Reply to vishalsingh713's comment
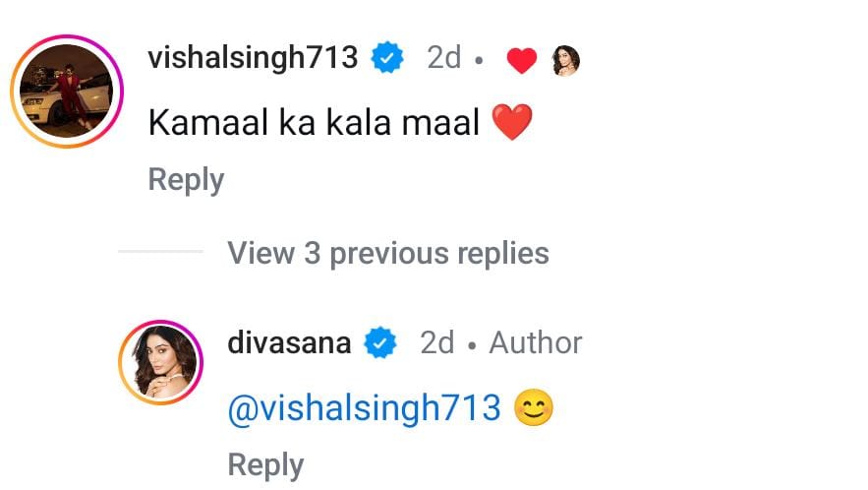Screen dimensions: 868x490 click(x=186, y=180)
